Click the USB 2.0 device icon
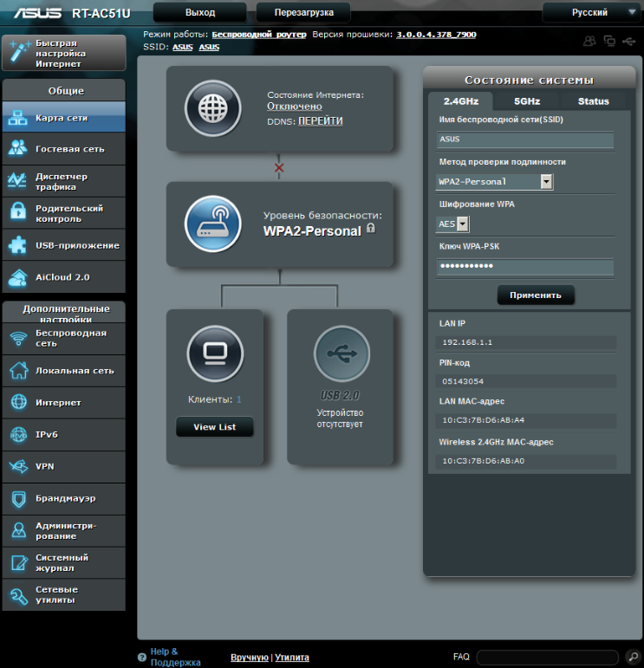Image resolution: width=644 pixels, height=668 pixels. pyautogui.click(x=342, y=353)
